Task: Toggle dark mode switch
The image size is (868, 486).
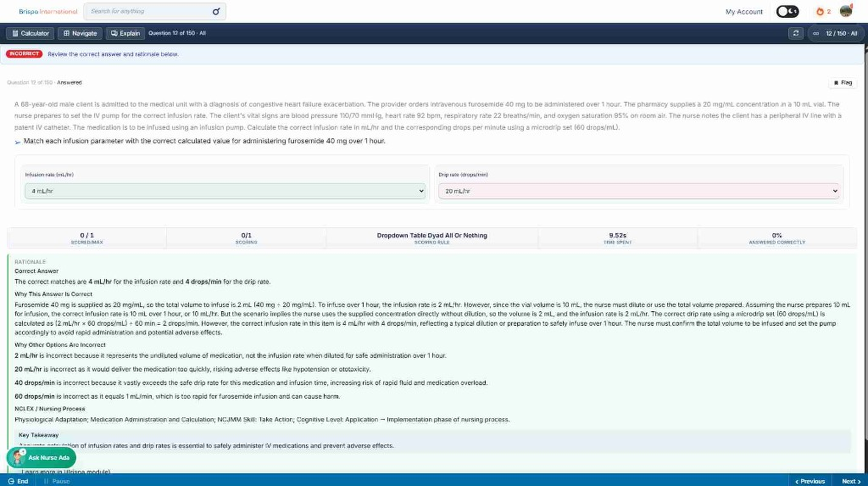Action: [x=787, y=11]
